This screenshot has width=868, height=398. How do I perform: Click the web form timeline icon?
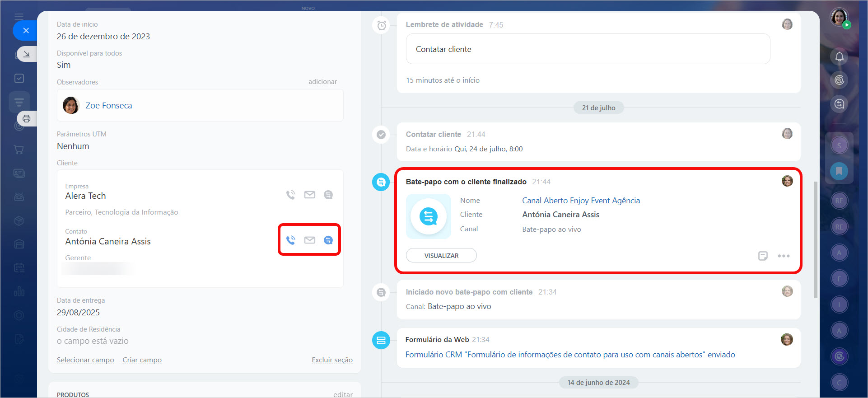coord(381,340)
